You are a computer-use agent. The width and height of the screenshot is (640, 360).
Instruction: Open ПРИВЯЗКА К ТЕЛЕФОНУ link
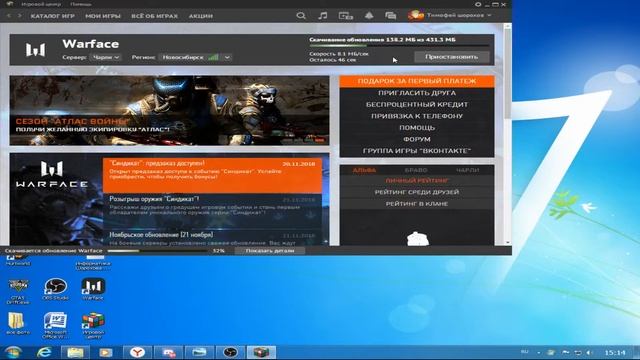417,116
